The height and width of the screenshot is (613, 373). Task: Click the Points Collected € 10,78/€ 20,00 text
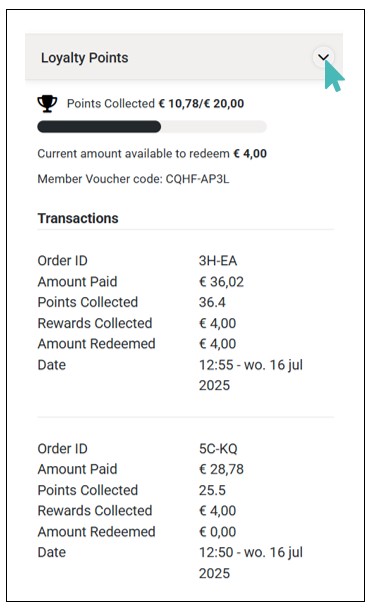[156, 104]
